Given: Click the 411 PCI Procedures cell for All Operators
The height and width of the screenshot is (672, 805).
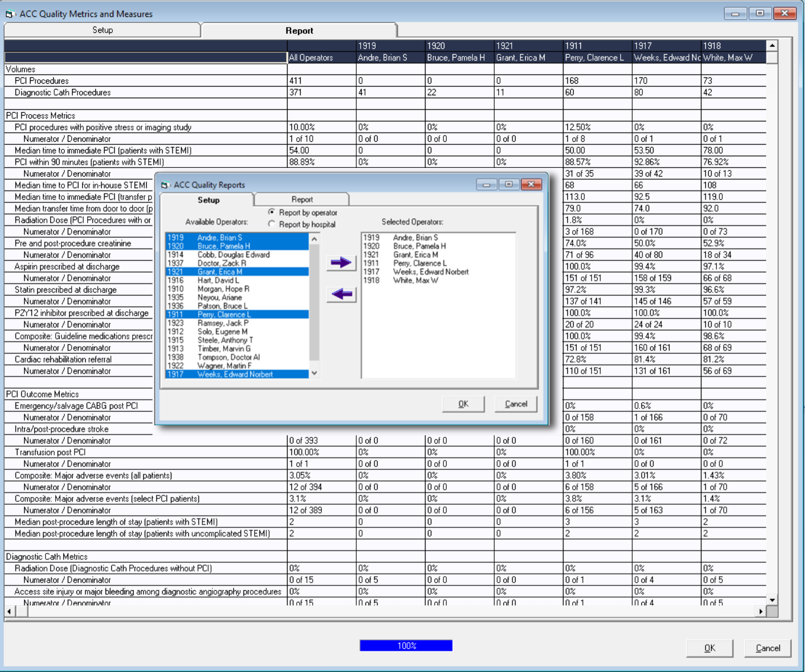Looking at the screenshot, I should 321,81.
